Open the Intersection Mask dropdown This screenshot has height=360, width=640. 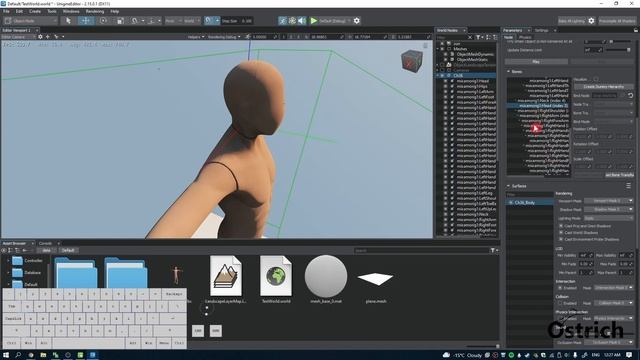[613, 288]
